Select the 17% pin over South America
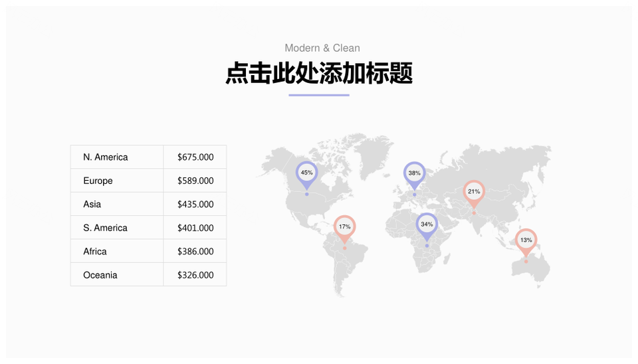This screenshot has width=638, height=364. (344, 227)
